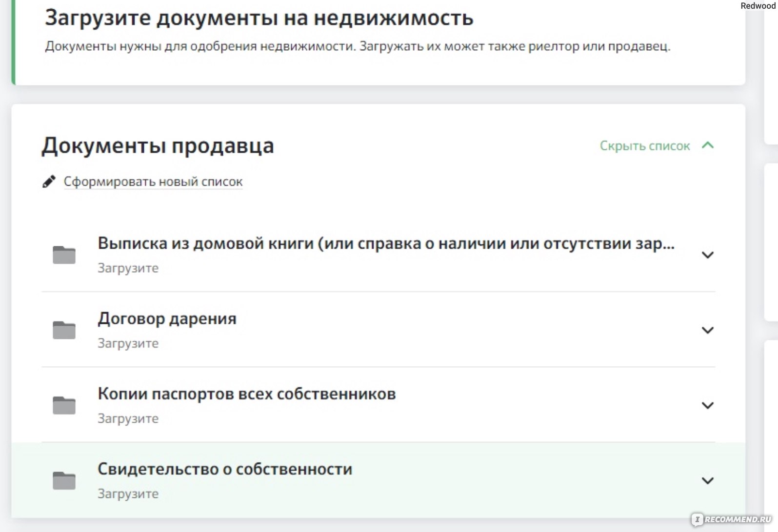The width and height of the screenshot is (778, 532).
Task: Click folder icon for Свидетельство о собственности
Action: tap(64, 480)
